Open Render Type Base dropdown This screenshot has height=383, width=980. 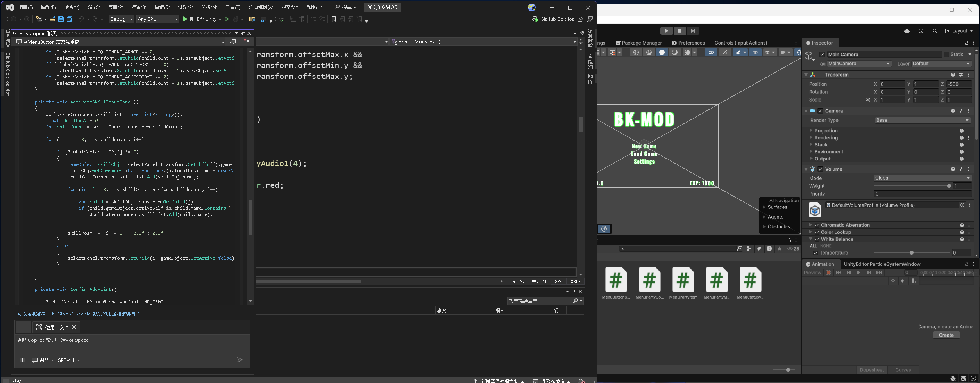point(923,120)
